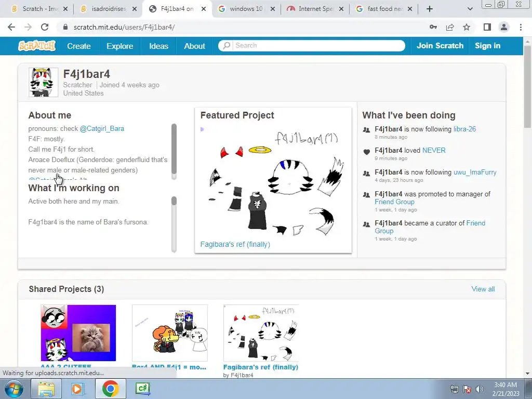
Task: Click the search magnifier icon
Action: [227, 46]
